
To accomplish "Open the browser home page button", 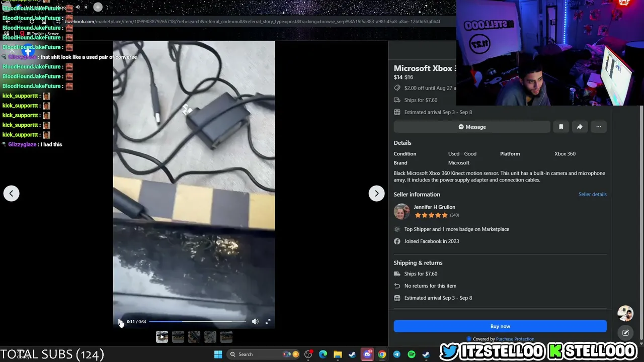I will (x=44, y=22).
